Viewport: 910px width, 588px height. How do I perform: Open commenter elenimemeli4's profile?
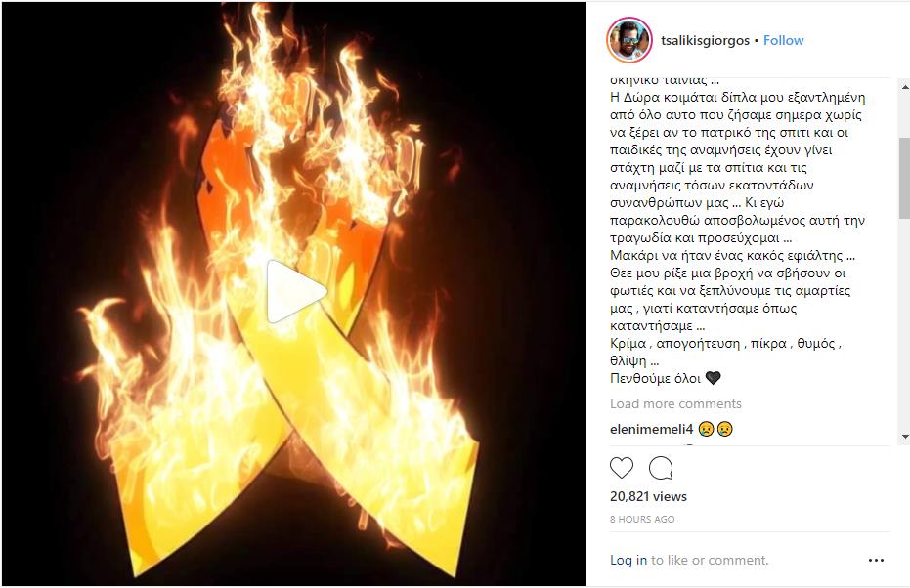coord(651,429)
